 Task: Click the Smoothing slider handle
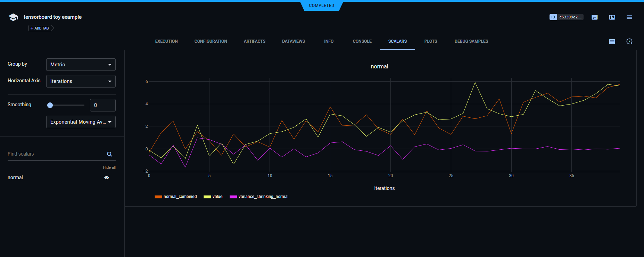coord(50,105)
